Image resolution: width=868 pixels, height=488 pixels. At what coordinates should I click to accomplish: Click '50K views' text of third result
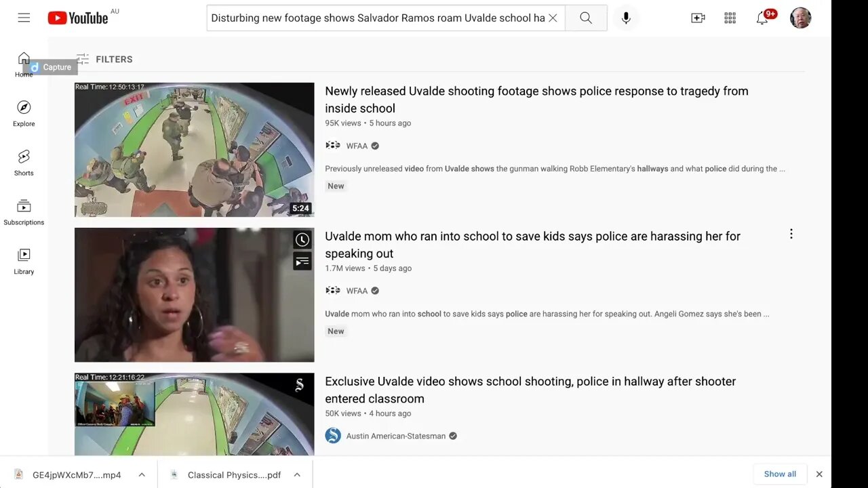pyautogui.click(x=343, y=413)
